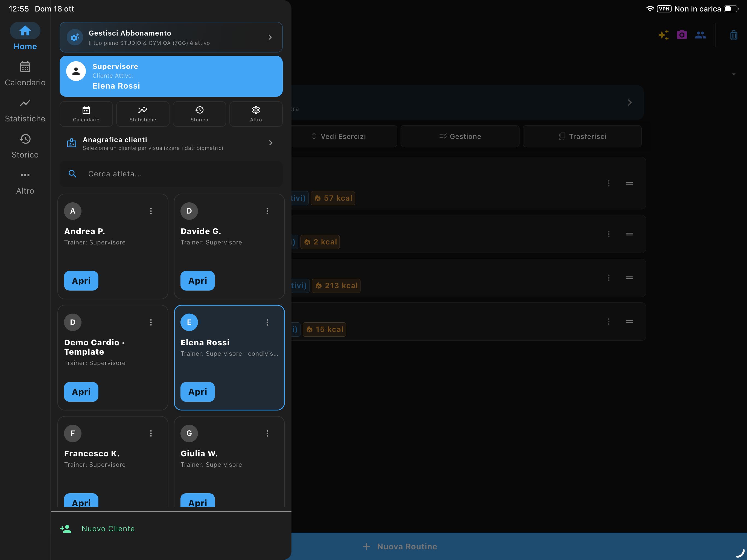Click reorder handle on 213 kcal routine
This screenshot has height=560, width=747.
tap(629, 278)
